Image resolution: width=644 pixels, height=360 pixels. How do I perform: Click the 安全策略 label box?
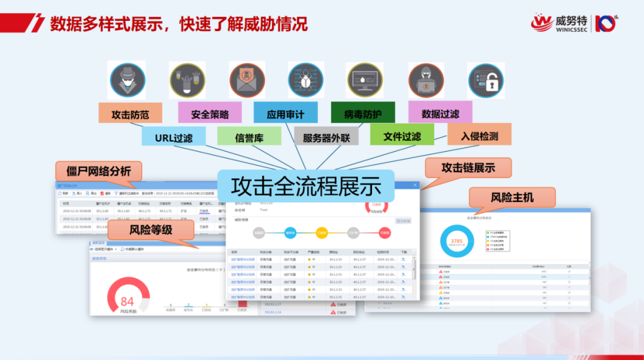coord(210,113)
